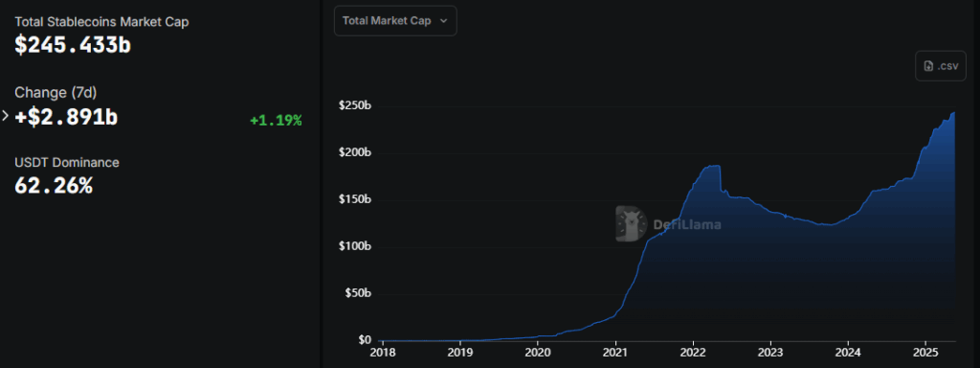Screen dimensions: 980x368
Task: Click the Total Stablecoins Market Cap heading
Action: [x=101, y=22]
